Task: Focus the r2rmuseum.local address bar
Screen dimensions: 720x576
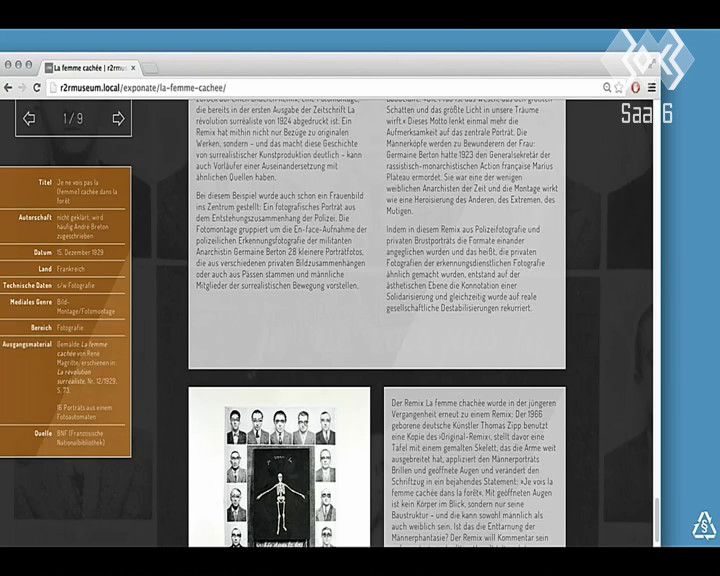Action: click(321, 87)
